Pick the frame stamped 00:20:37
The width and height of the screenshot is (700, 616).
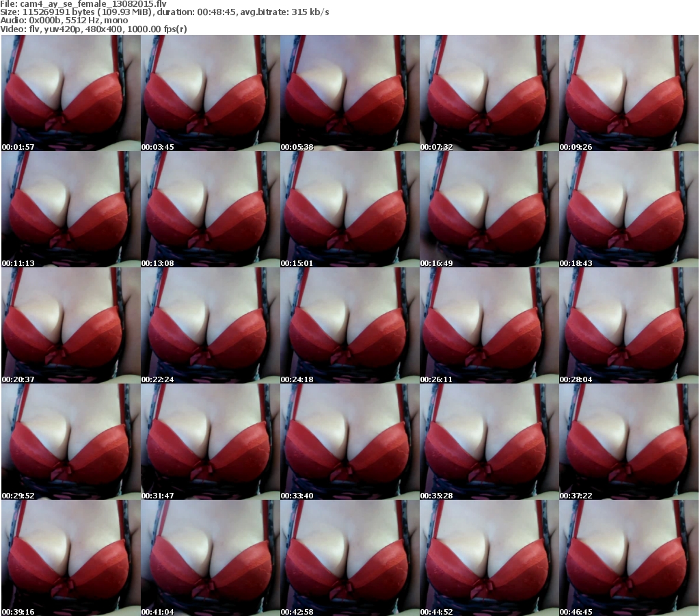[x=71, y=325]
